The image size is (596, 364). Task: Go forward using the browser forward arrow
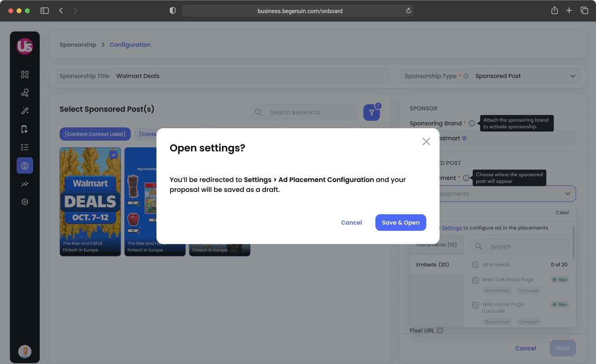pyautogui.click(x=75, y=11)
